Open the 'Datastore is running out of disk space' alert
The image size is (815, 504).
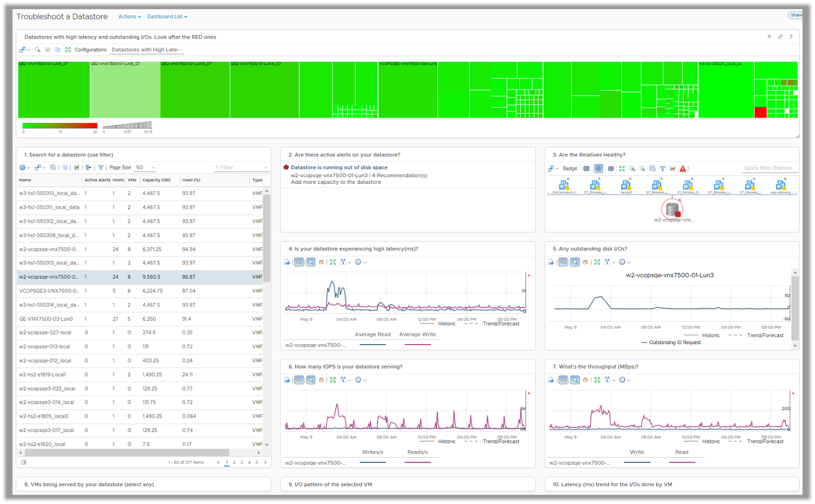coord(339,167)
